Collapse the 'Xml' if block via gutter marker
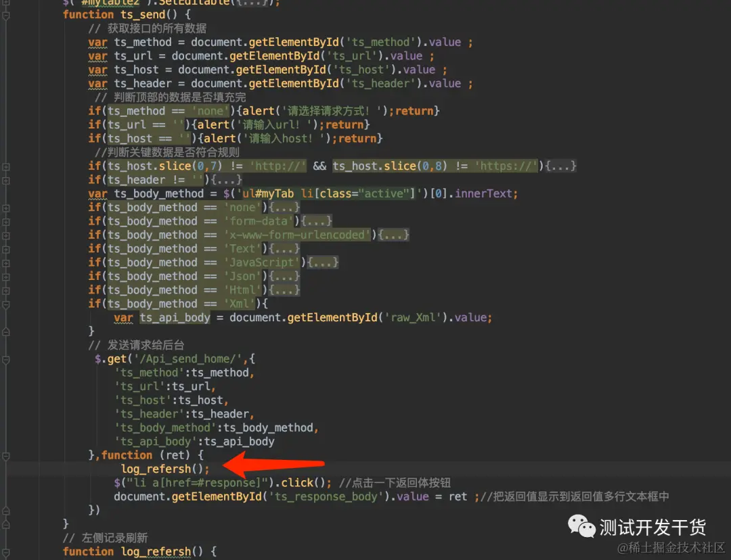The height and width of the screenshot is (560, 731). coord(6,304)
